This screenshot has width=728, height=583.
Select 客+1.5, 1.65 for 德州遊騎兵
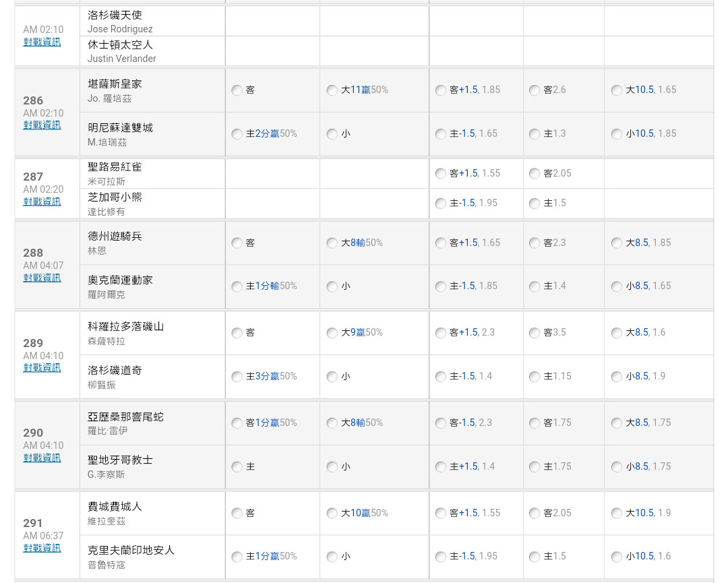coord(440,243)
